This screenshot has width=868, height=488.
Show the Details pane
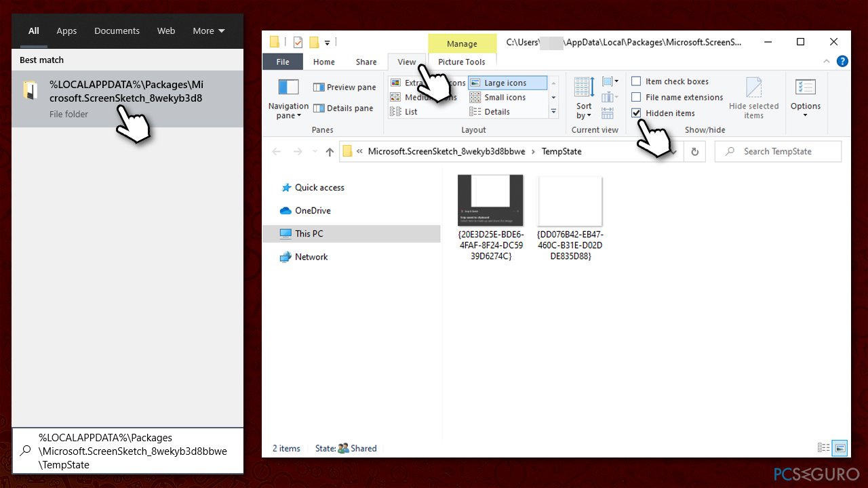point(345,107)
